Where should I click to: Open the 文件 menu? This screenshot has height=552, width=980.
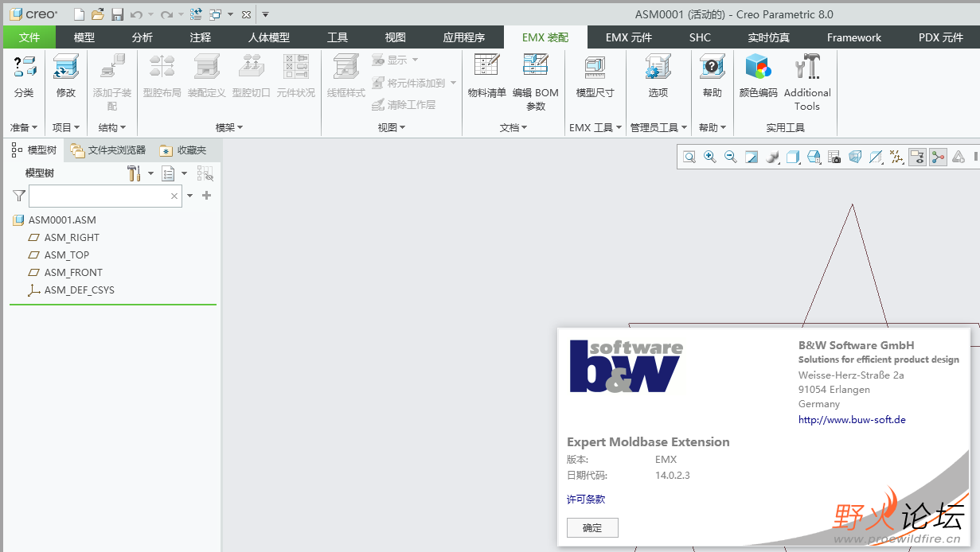pyautogui.click(x=29, y=37)
